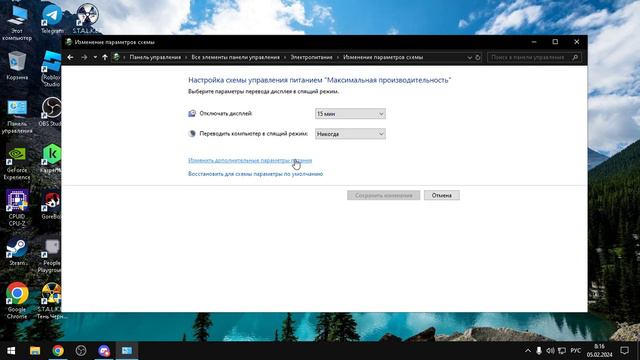Click 'Все элементы панели управления' breadcrumb
This screenshot has width=640, height=360.
click(x=236, y=58)
